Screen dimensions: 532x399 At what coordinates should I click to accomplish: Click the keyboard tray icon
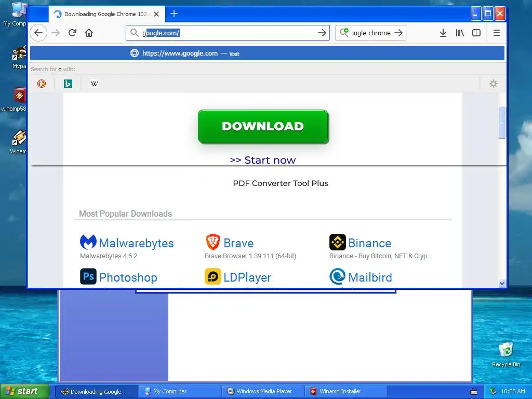[x=474, y=392]
